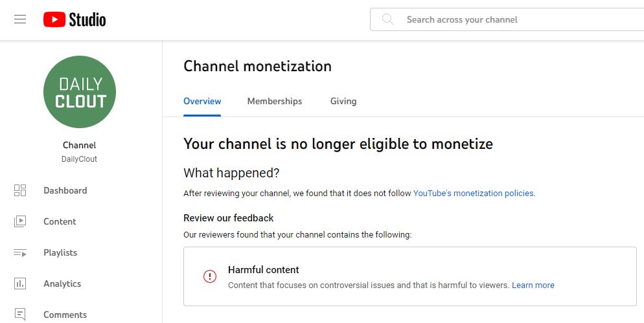Open the Daily Clout channel avatar

pyautogui.click(x=80, y=92)
